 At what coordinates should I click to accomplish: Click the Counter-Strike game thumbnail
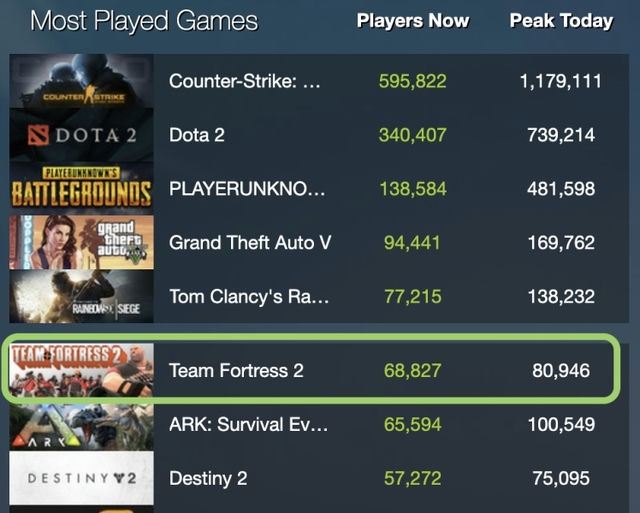81,82
